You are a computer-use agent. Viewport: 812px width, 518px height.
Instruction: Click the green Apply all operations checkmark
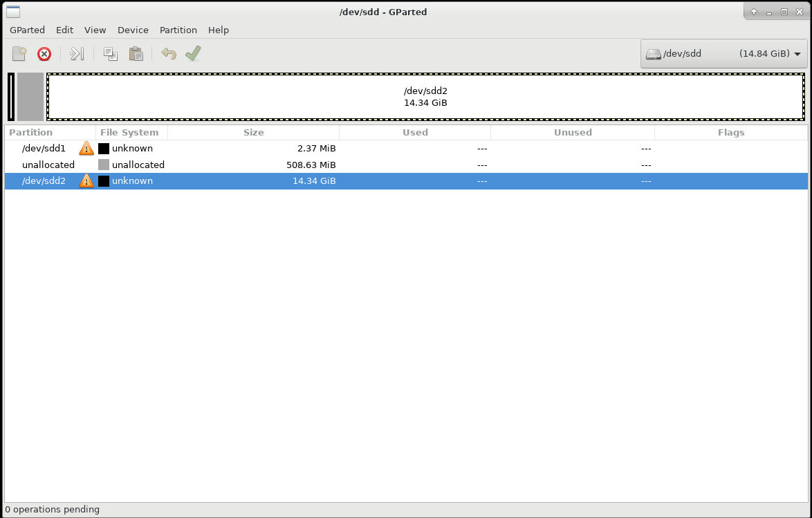(193, 53)
